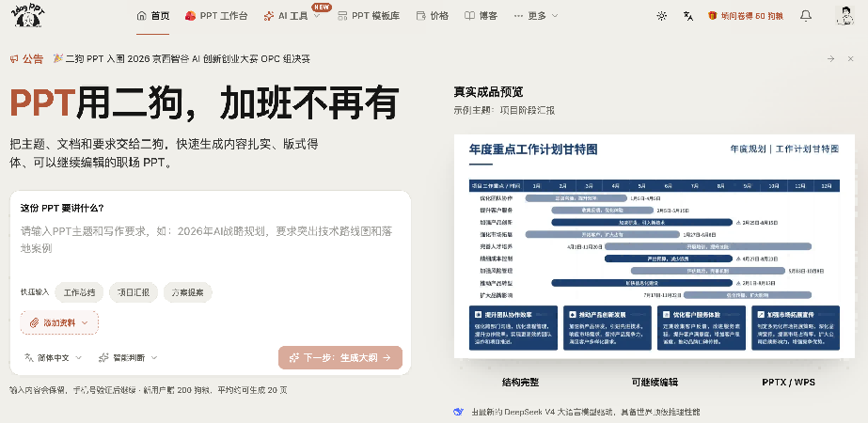Click 示例主题：项目阶段汇报 text
Viewport: 868px width, 423px height.
[504, 110]
